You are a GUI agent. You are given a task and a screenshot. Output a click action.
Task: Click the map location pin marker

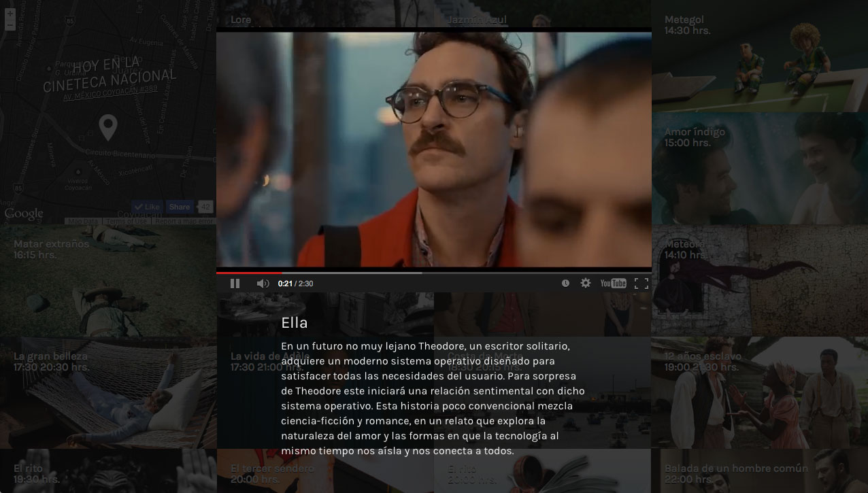pos(107,127)
